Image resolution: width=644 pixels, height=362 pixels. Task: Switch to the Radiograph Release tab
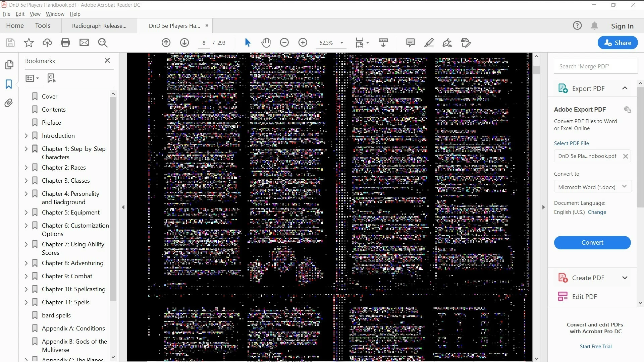[x=99, y=26]
